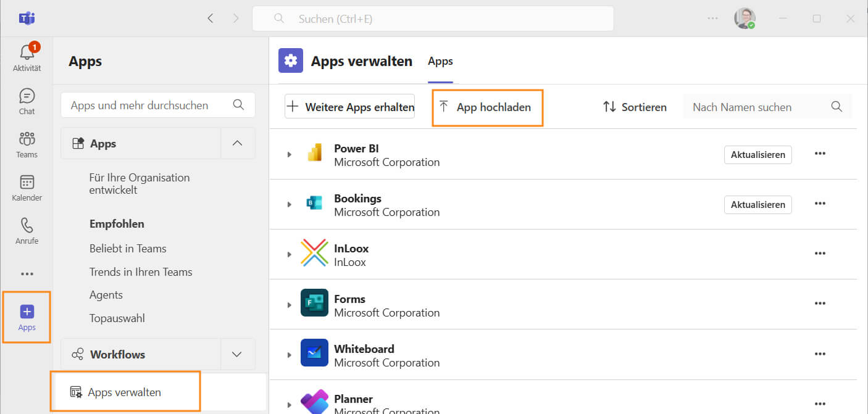Update Bookings via its Aktualisieren button

tap(757, 204)
